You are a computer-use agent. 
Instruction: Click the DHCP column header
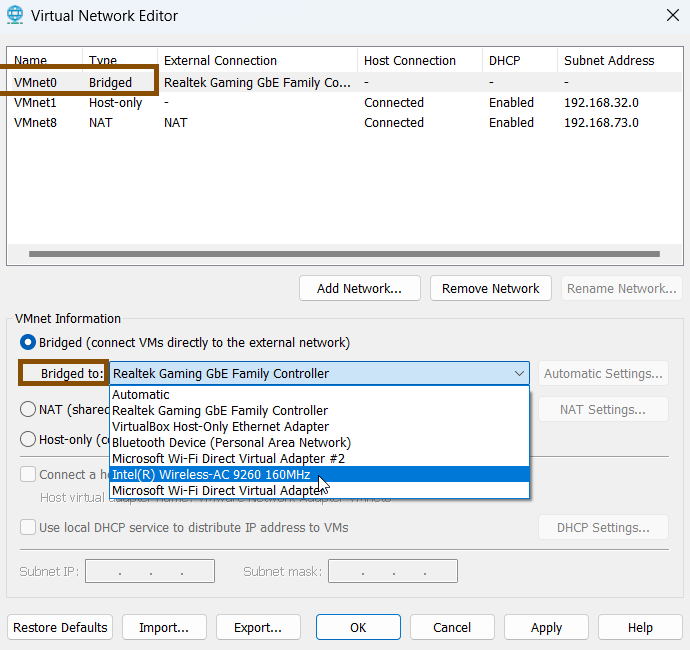tap(520, 60)
